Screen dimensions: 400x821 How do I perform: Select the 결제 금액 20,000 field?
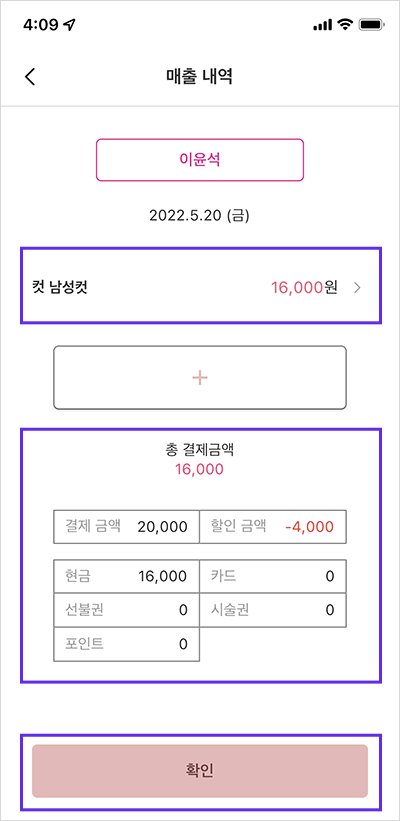pos(126,527)
